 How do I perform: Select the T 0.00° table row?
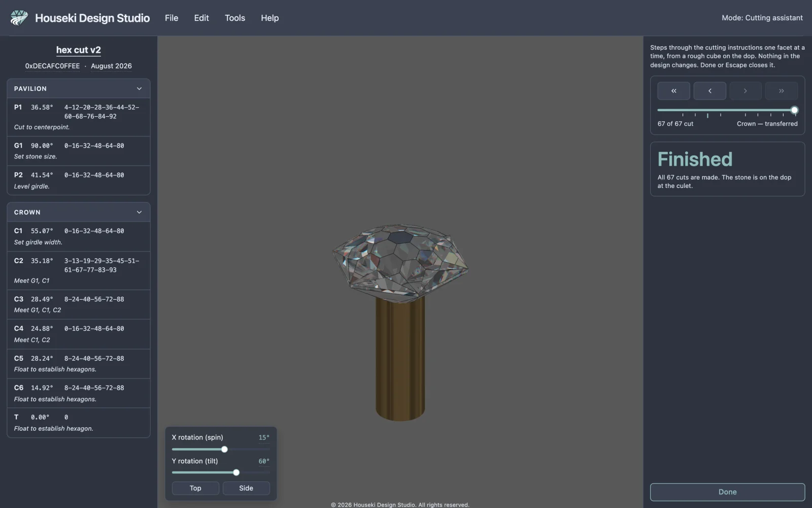[79, 423]
